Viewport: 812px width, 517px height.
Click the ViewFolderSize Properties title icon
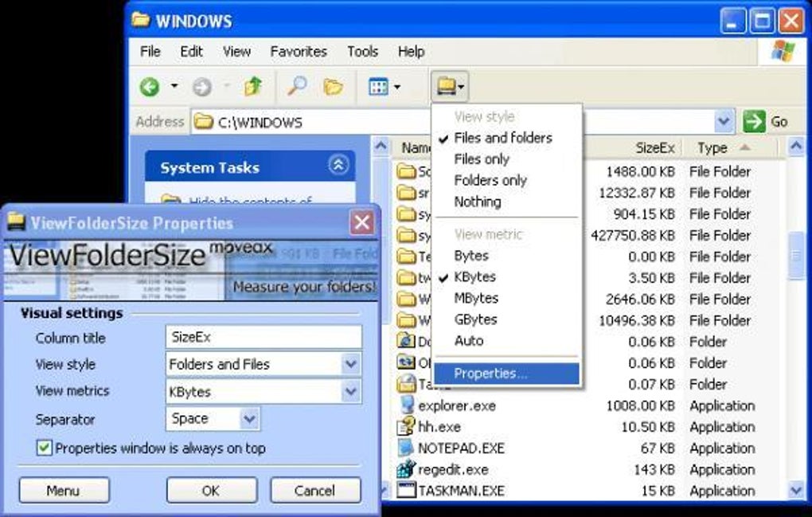tap(16, 222)
